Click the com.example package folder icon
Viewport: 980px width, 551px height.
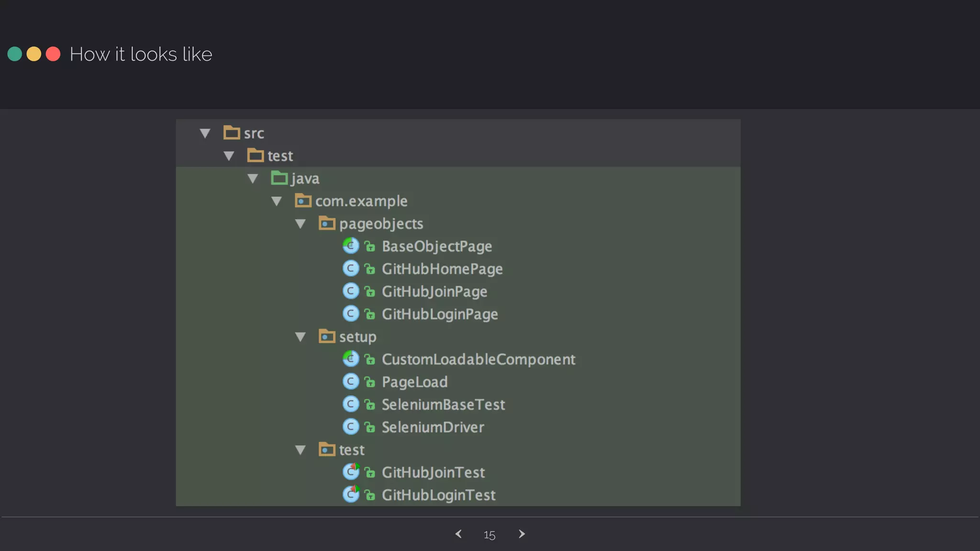[x=303, y=200]
